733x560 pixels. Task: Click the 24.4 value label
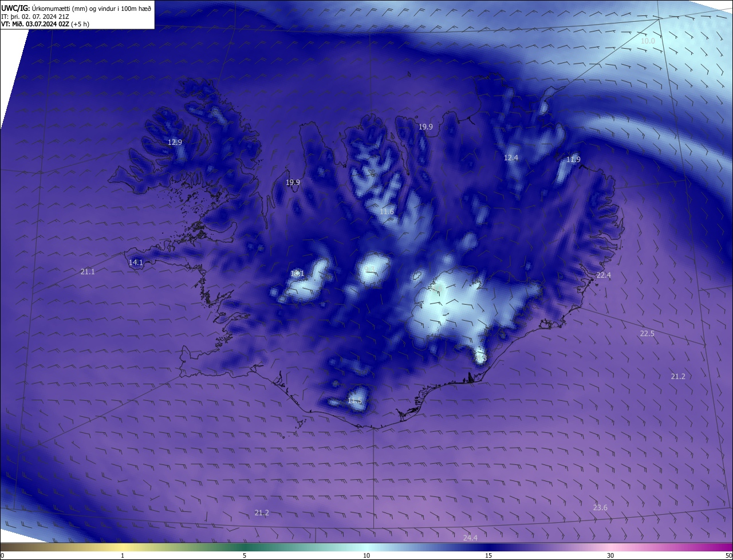click(470, 538)
